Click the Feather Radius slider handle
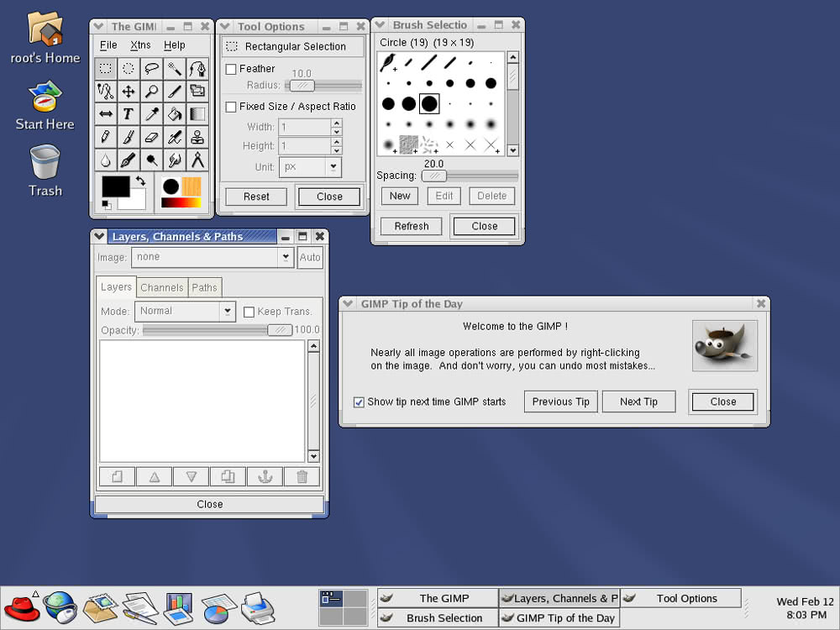Screen dimensions: 840x630 click(302, 85)
